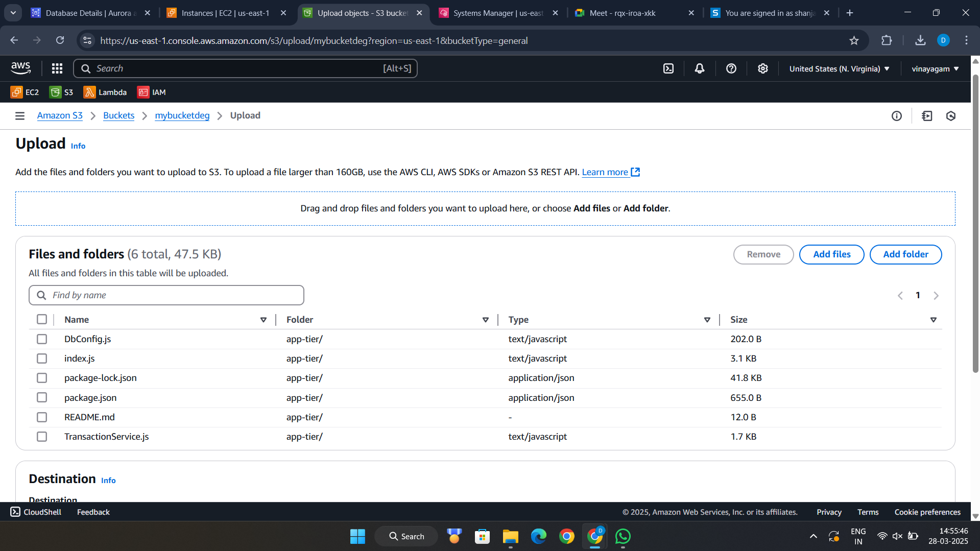Open File Explorer from taskbar
980x551 pixels.
(x=510, y=536)
